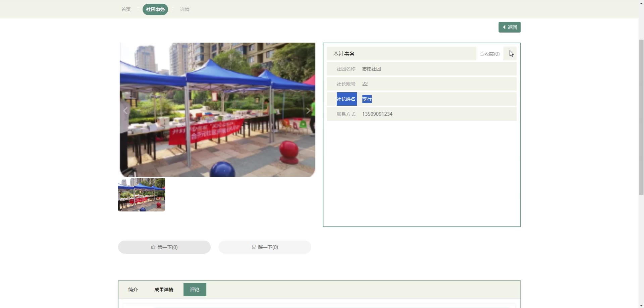This screenshot has width=644, height=308.
Task: Switch to the 成果详情 tab
Action: [x=164, y=290]
